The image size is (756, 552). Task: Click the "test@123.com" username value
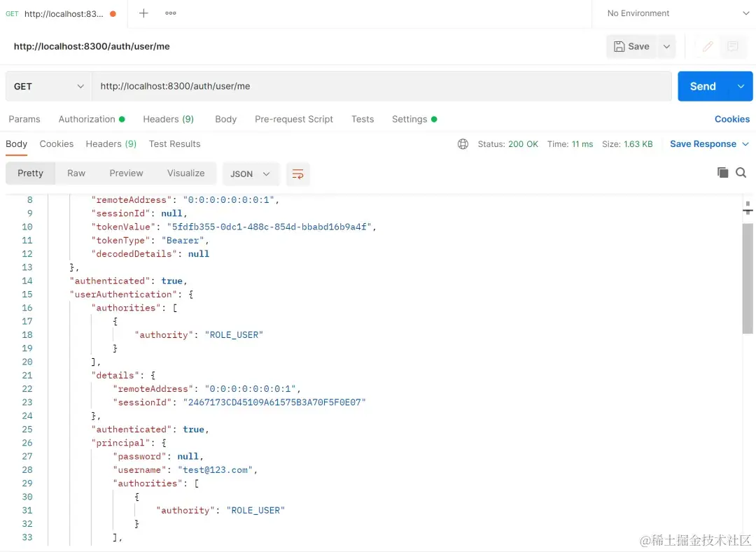tap(215, 469)
